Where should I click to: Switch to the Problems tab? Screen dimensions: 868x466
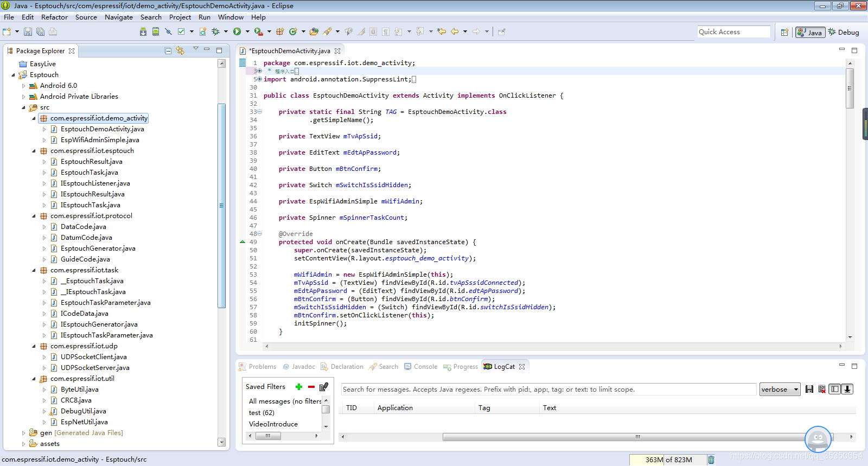258,367
